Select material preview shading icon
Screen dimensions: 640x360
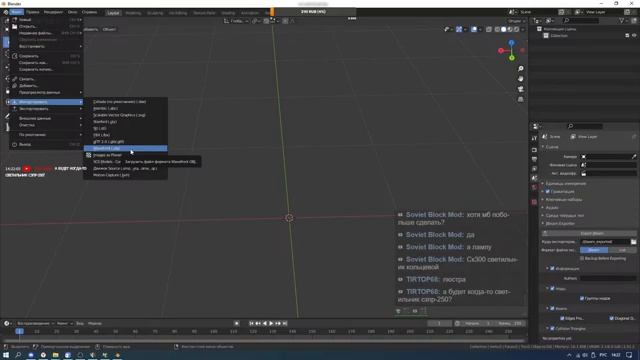[510, 29]
